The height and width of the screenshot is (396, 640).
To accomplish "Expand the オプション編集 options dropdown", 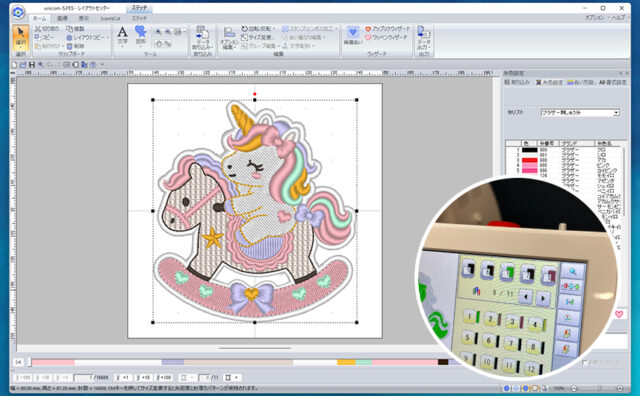I will 229,39.
